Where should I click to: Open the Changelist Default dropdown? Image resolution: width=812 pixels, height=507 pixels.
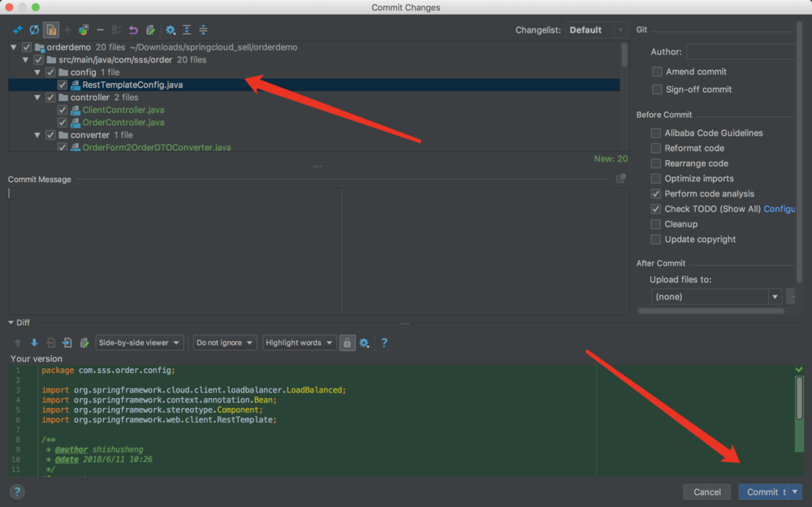click(596, 30)
